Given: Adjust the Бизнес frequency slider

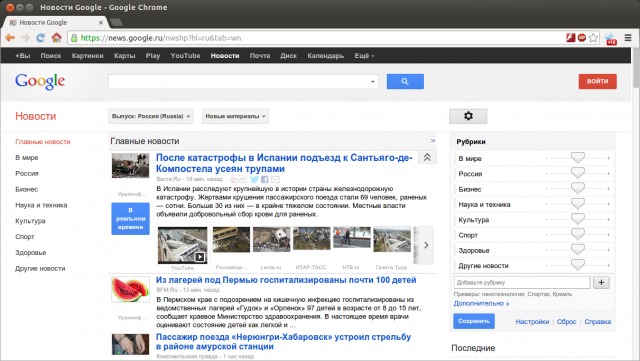Looking at the screenshot, I should point(578,188).
